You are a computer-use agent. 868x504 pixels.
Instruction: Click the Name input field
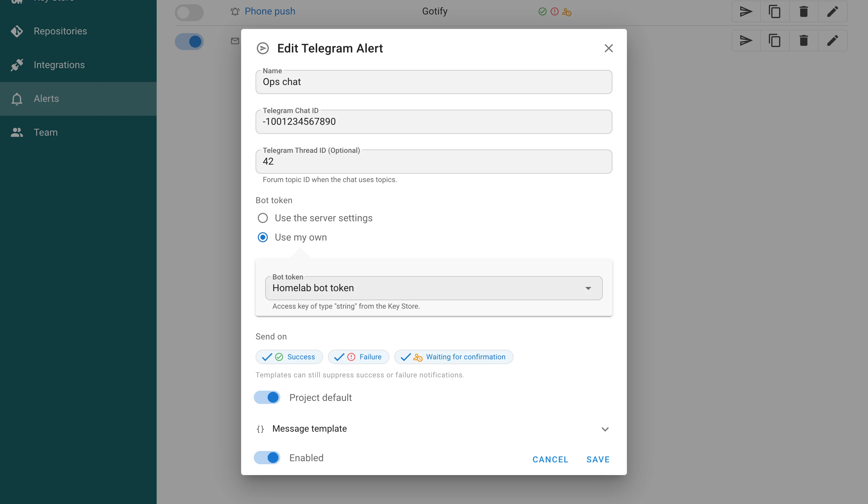pyautogui.click(x=434, y=82)
